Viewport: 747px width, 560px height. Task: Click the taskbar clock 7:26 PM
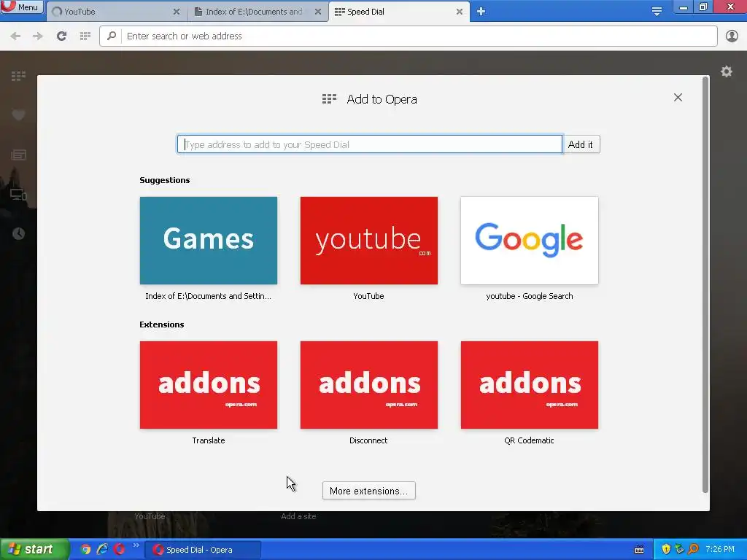tap(720, 550)
